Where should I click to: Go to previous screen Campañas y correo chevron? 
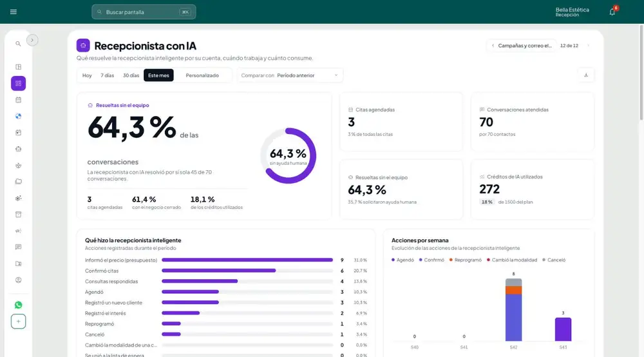[493, 46]
